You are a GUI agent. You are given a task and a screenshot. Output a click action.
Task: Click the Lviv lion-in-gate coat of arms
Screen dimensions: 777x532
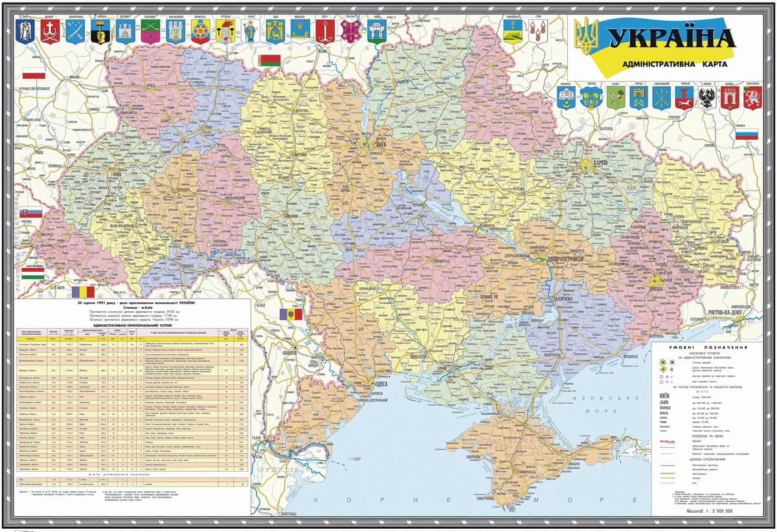[275, 29]
